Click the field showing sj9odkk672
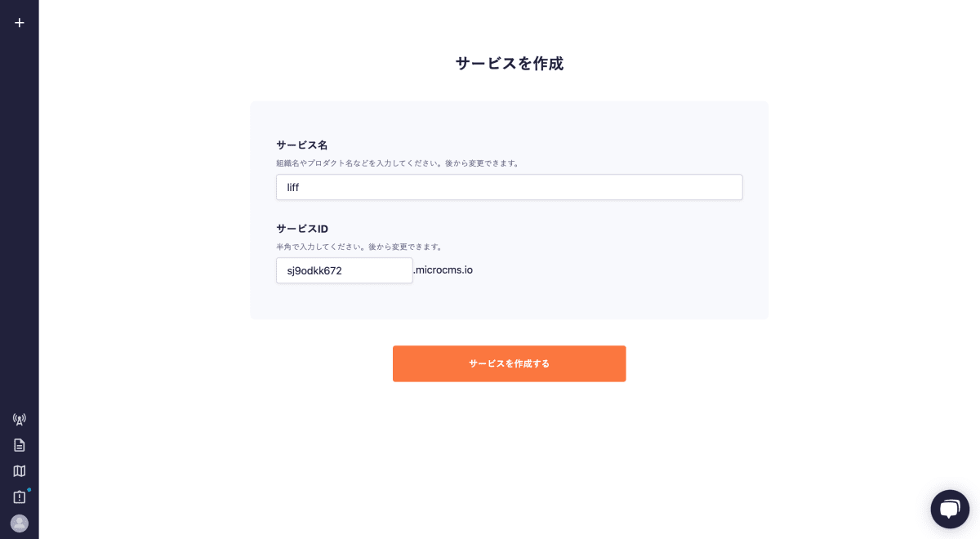This screenshot has width=980, height=539. [x=344, y=270]
